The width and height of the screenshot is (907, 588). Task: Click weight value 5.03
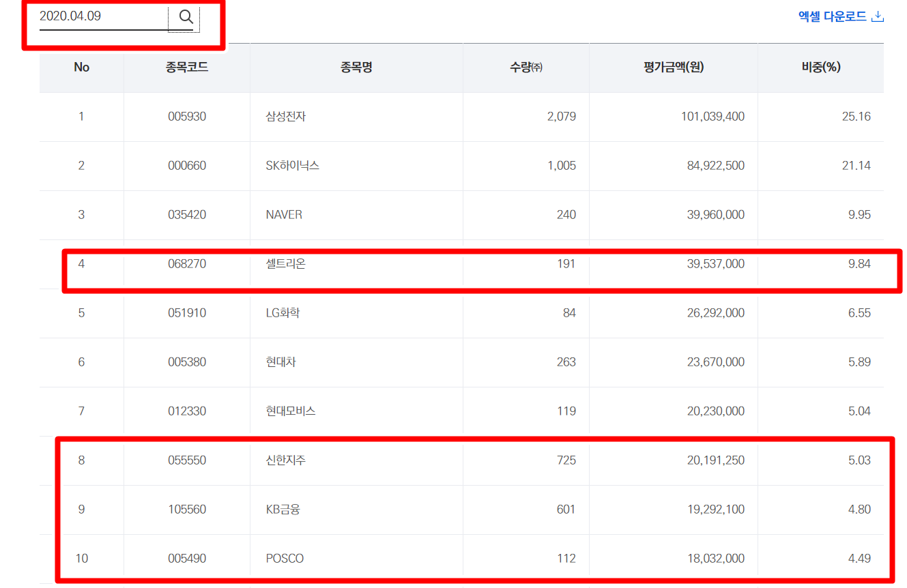(859, 460)
